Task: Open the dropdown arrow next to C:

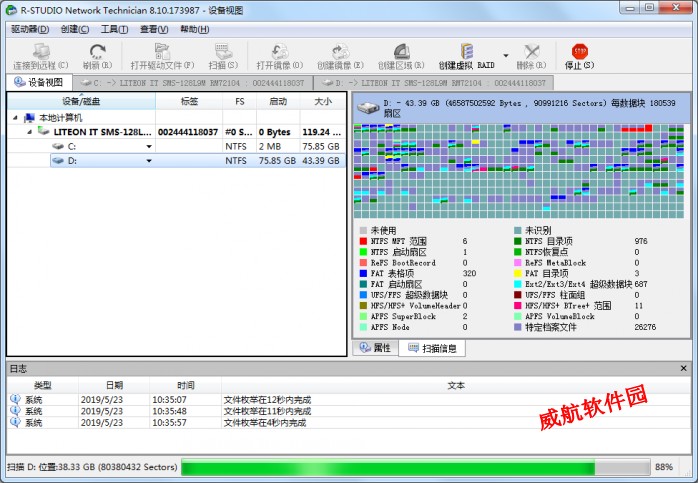Action: (x=149, y=146)
